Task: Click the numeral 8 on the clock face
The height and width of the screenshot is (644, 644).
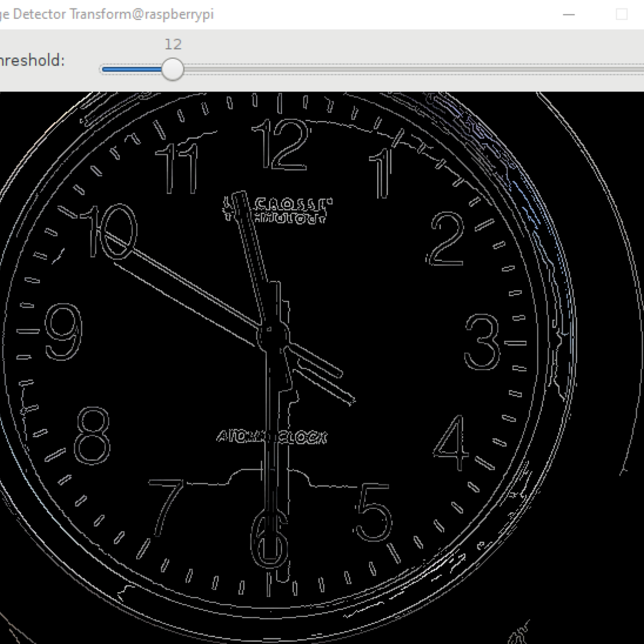Action: pos(92,435)
